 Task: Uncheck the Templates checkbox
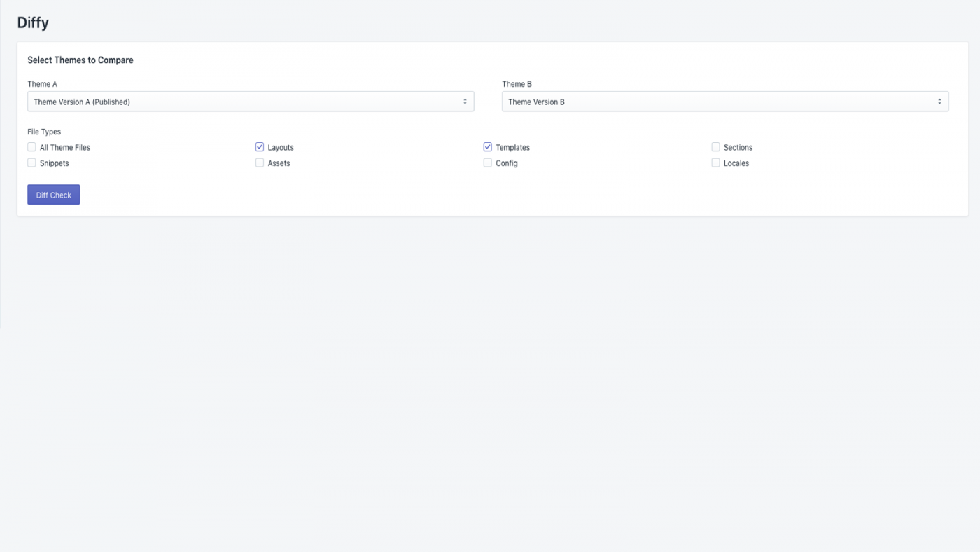coord(488,147)
